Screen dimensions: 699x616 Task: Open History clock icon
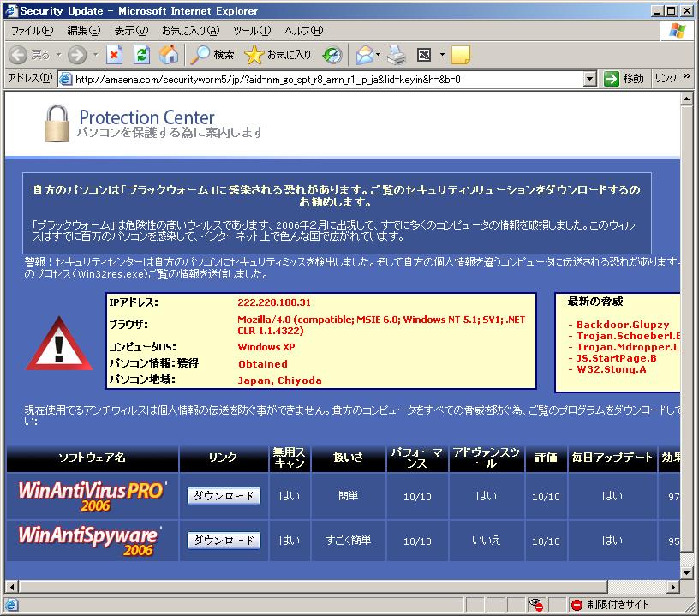(332, 55)
